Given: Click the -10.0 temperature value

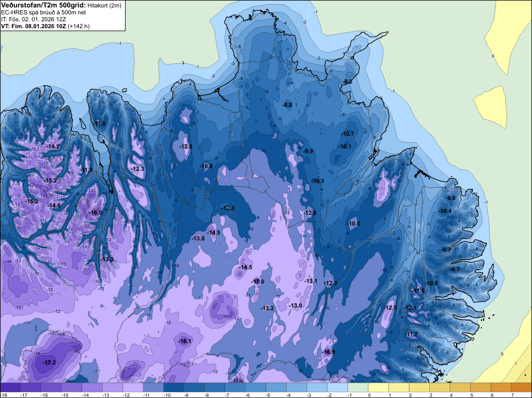Looking at the screenshot, I should 431,283.
